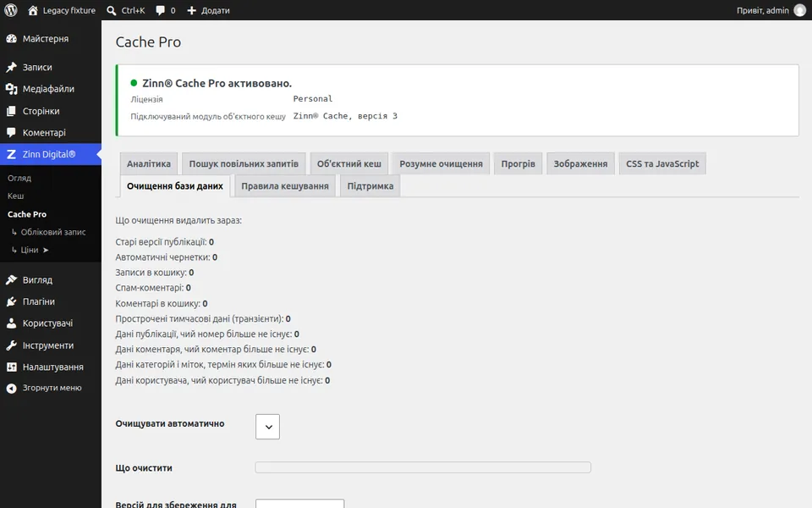Switch to the Зображення tab
This screenshot has width=812, height=508.
click(x=580, y=163)
